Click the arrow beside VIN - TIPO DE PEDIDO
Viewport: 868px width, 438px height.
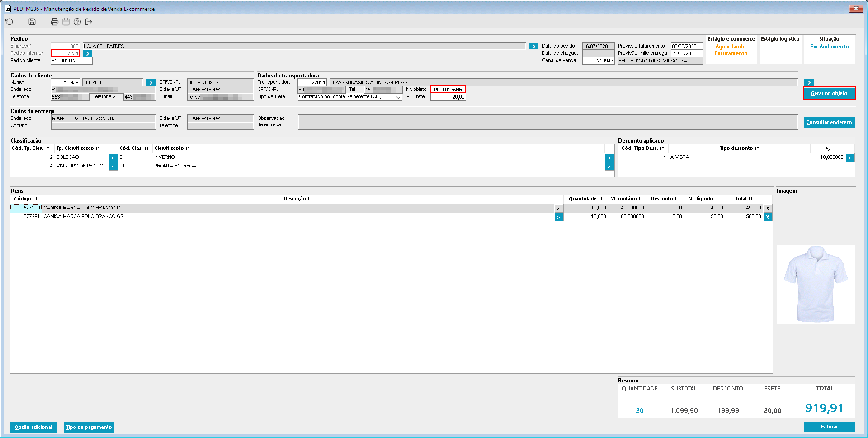pos(113,166)
